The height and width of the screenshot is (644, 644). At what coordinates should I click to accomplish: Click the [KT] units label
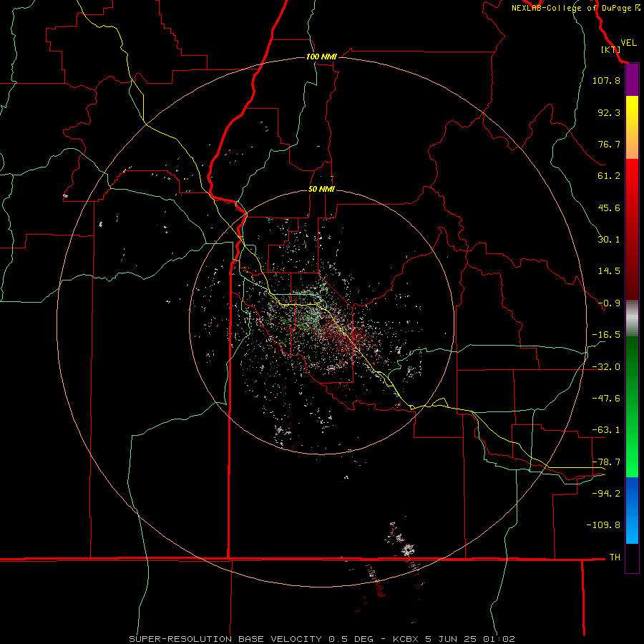610,49
